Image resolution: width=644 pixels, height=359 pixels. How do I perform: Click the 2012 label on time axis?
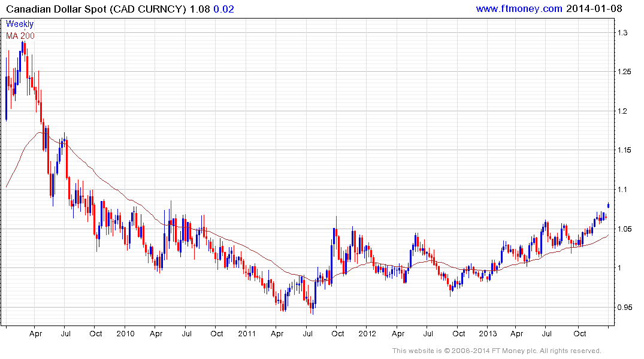click(x=367, y=333)
